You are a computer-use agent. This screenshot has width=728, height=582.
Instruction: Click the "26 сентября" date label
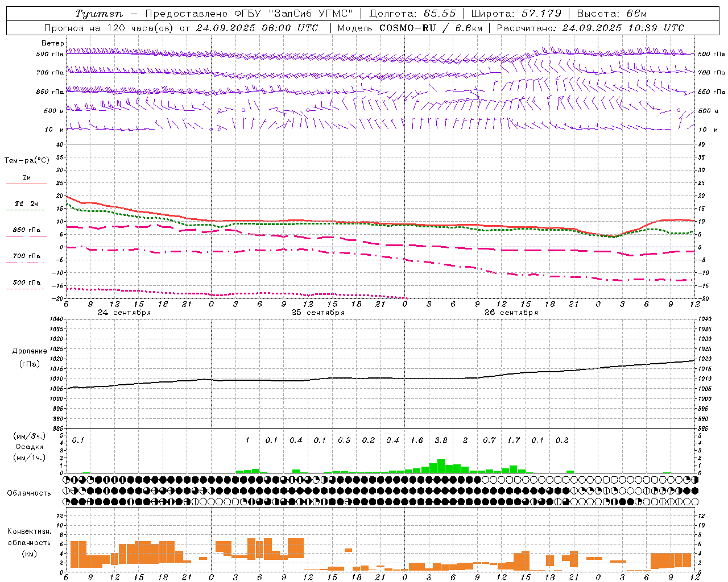(x=511, y=313)
